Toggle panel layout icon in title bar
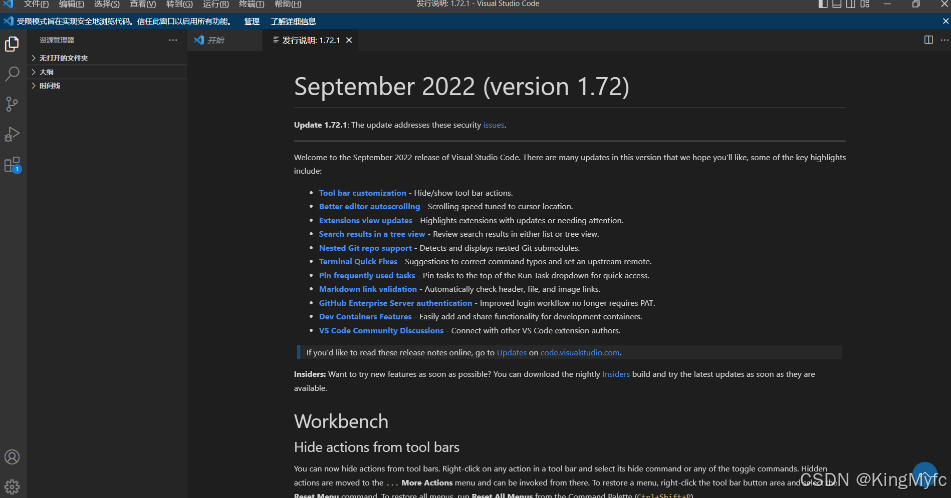The height and width of the screenshot is (498, 951). click(837, 4)
